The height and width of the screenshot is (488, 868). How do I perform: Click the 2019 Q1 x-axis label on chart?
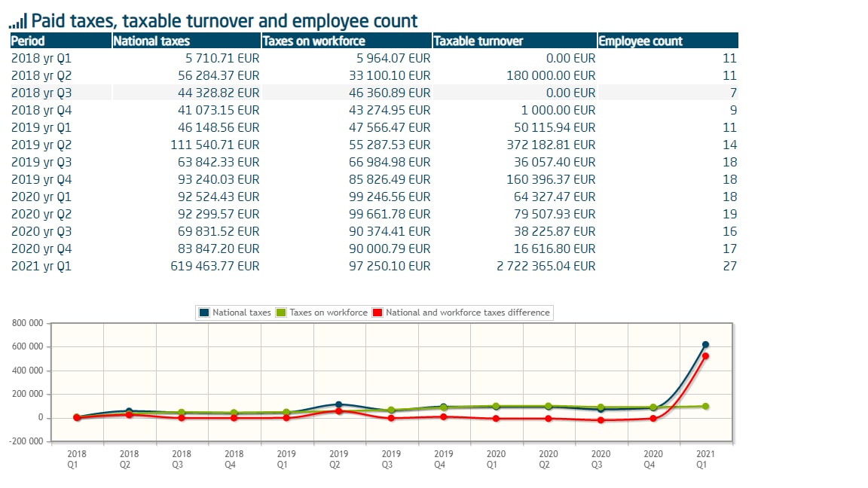(x=286, y=459)
